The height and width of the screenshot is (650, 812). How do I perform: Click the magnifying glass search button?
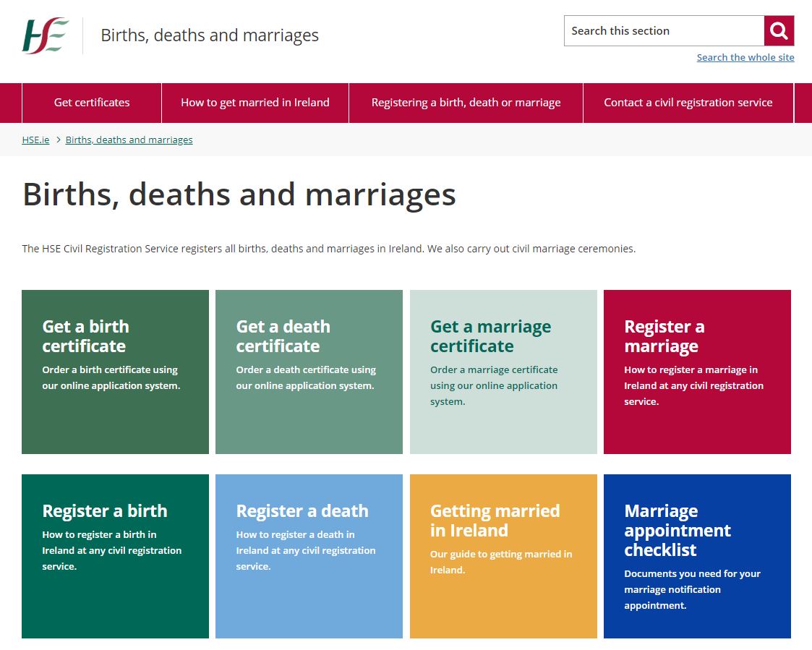tap(779, 30)
